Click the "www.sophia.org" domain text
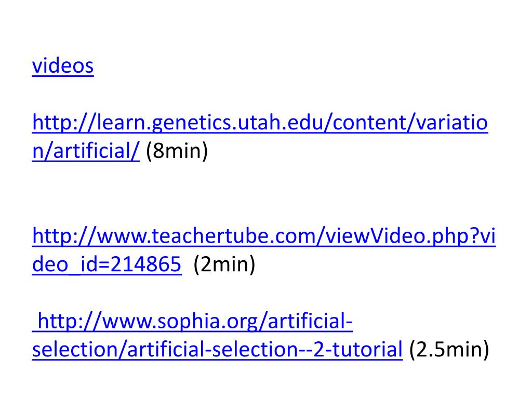The width and height of the screenshot is (532, 399). (x=178, y=321)
